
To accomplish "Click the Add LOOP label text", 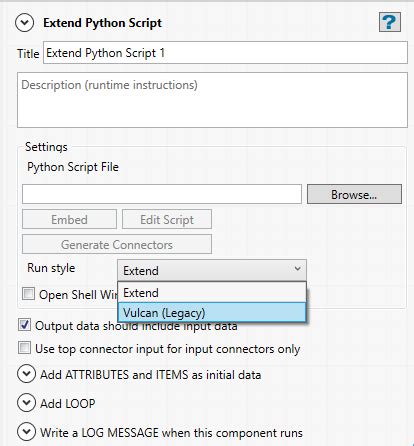I will click(x=68, y=403).
